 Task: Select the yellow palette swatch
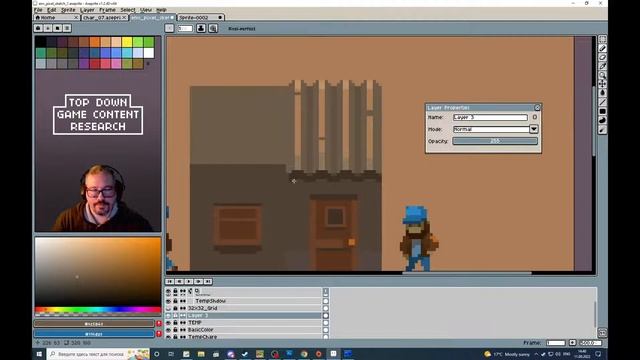(x=127, y=42)
